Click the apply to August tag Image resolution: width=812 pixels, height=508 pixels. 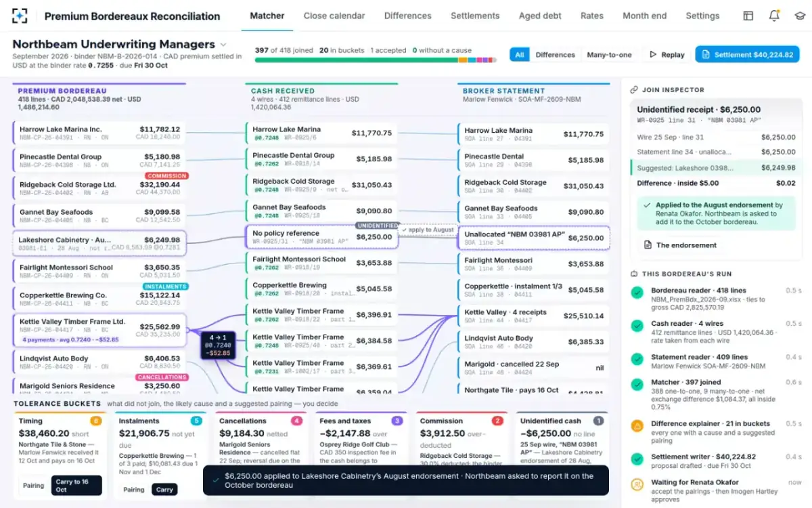[x=428, y=230]
